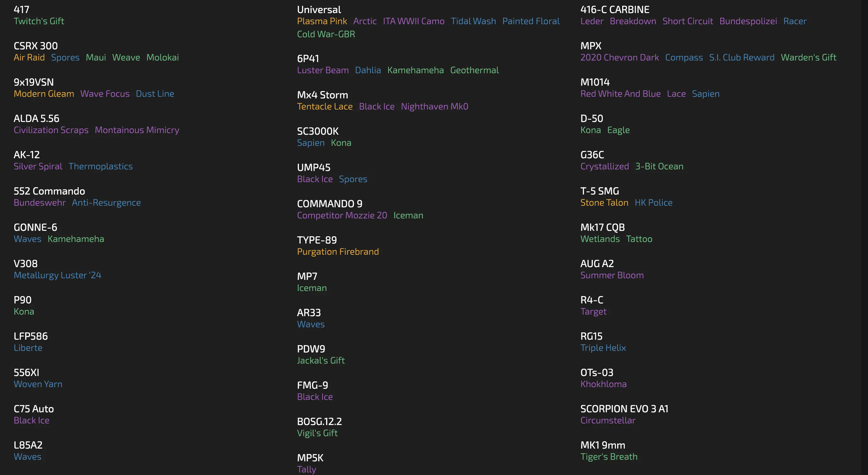
Task: Select Red White And Blue under M1014
Action: click(620, 94)
